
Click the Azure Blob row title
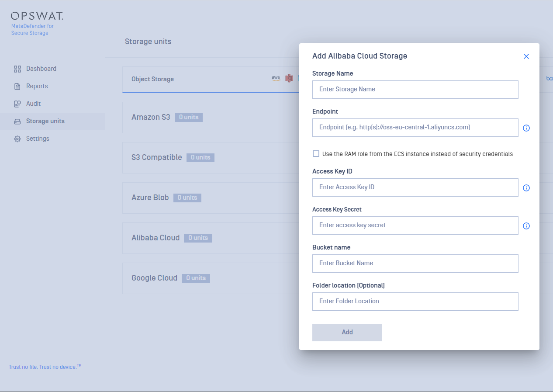pos(150,198)
